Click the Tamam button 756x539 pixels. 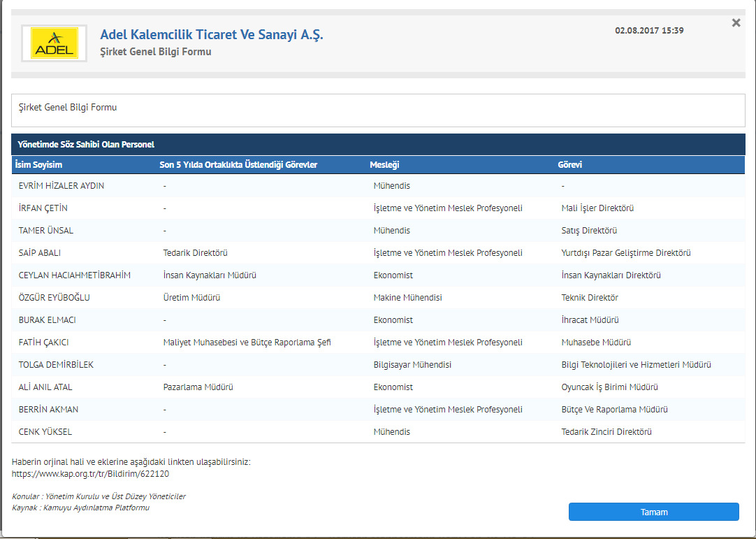click(x=653, y=512)
